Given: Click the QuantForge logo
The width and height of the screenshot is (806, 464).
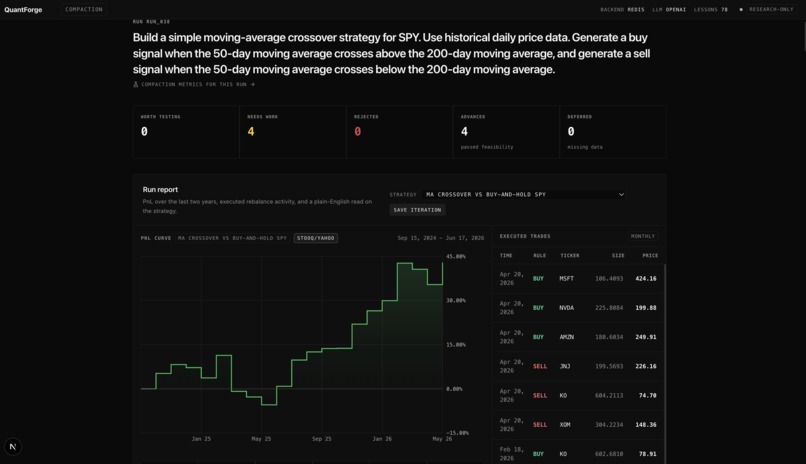Looking at the screenshot, I should (x=23, y=10).
